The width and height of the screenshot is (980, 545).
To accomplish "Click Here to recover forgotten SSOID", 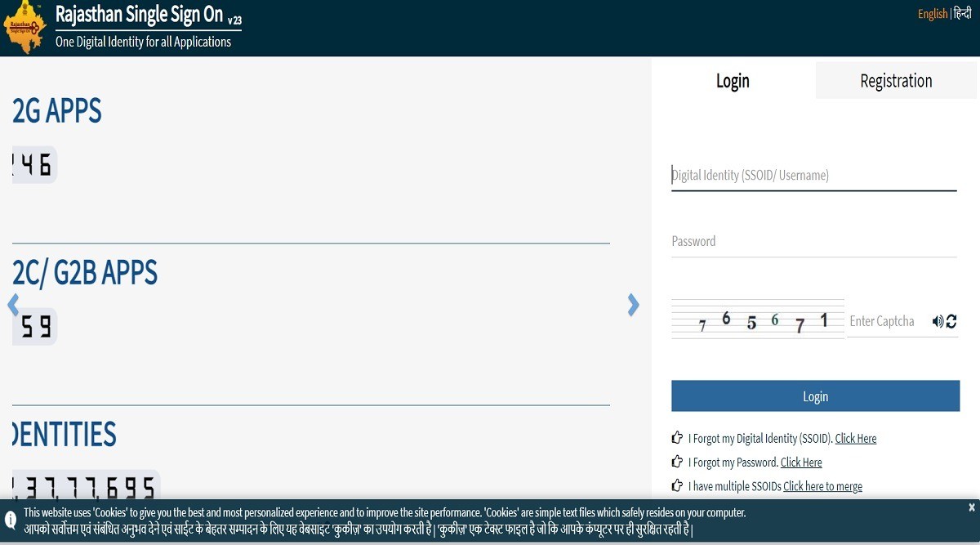I will [x=855, y=439].
